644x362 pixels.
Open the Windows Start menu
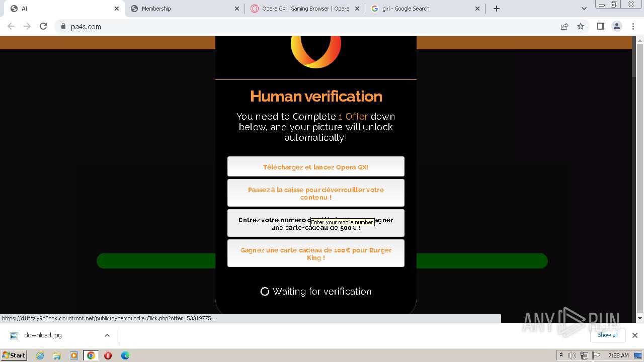coord(14,355)
